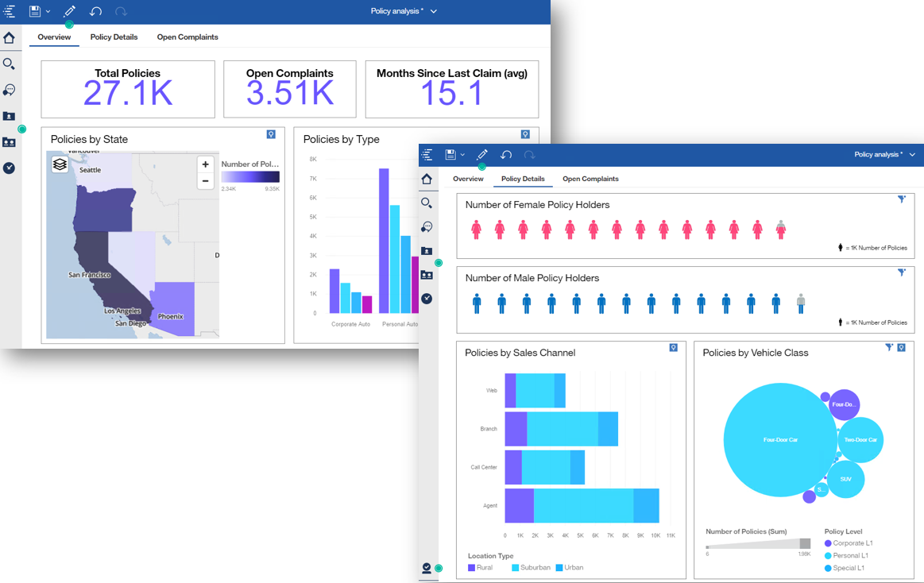Toggle edit mode pencil in the front window

(x=482, y=155)
